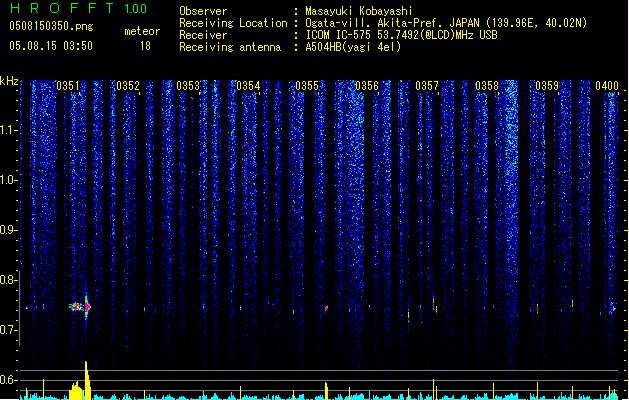This screenshot has height=400, width=629.
Task: Click the 1.1 kHz axis tick label
Action: (x=8, y=130)
